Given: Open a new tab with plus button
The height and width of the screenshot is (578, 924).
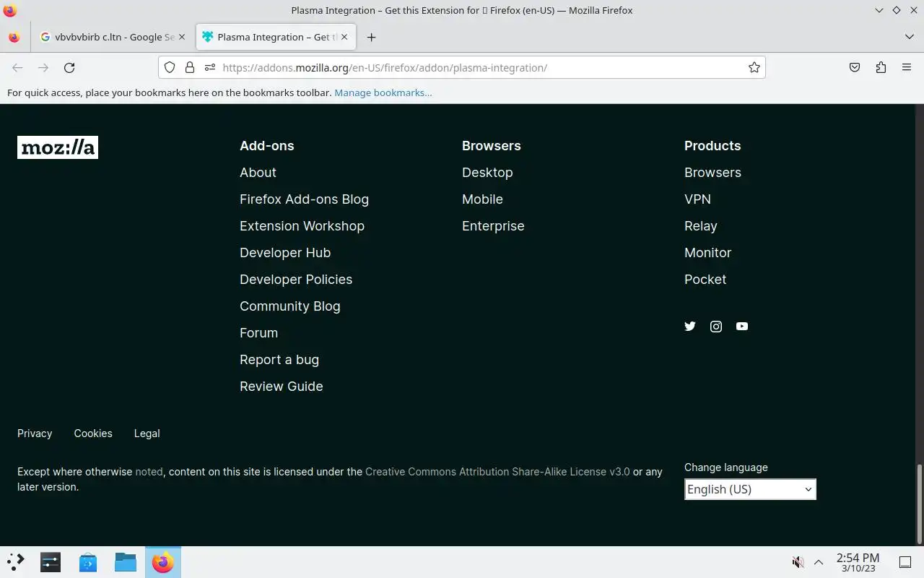Looking at the screenshot, I should 371,37.
